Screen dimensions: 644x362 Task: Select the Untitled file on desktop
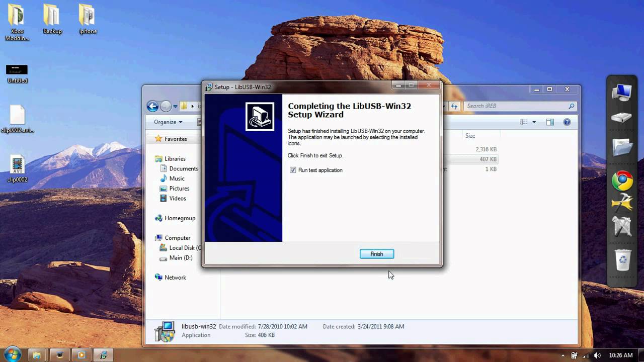point(17,74)
